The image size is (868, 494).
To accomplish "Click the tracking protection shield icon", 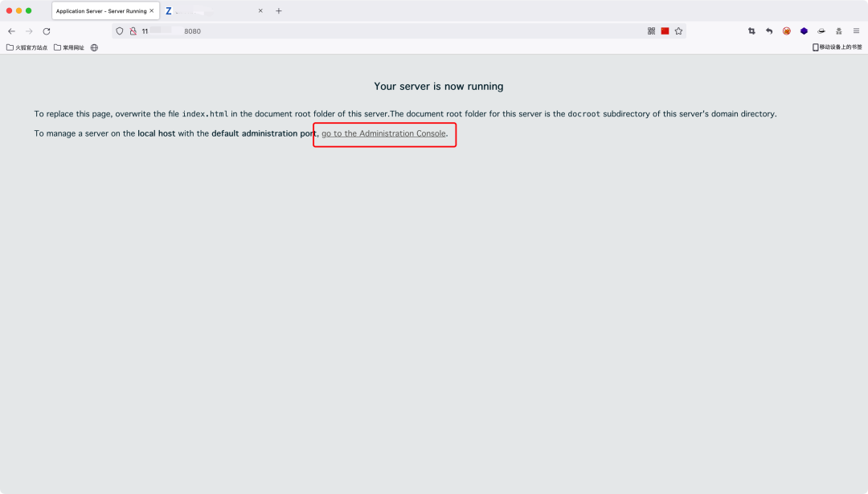I will point(120,31).
